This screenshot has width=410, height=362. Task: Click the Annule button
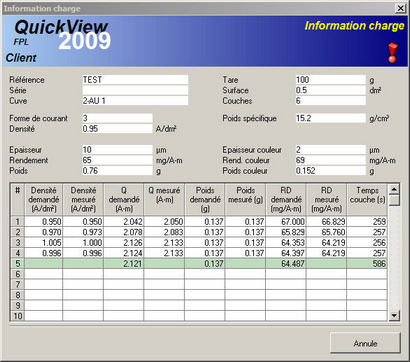click(365, 343)
